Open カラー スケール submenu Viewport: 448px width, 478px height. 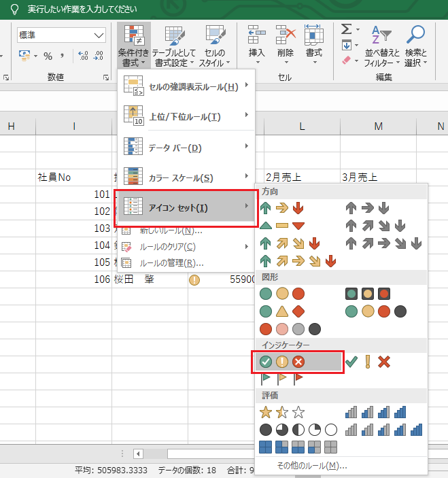pos(186,177)
